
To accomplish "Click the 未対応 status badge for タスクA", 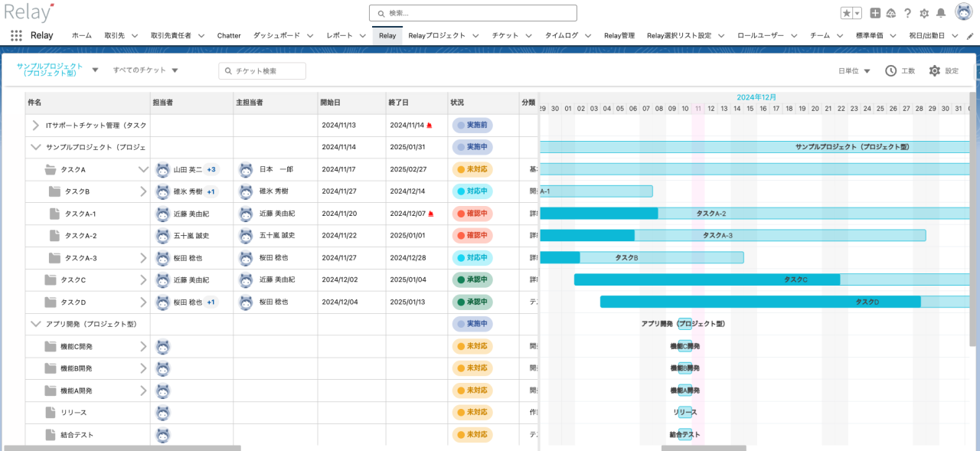I will 472,169.
